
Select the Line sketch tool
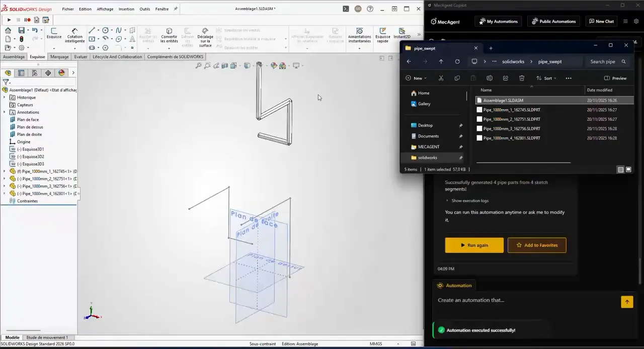[x=92, y=31]
